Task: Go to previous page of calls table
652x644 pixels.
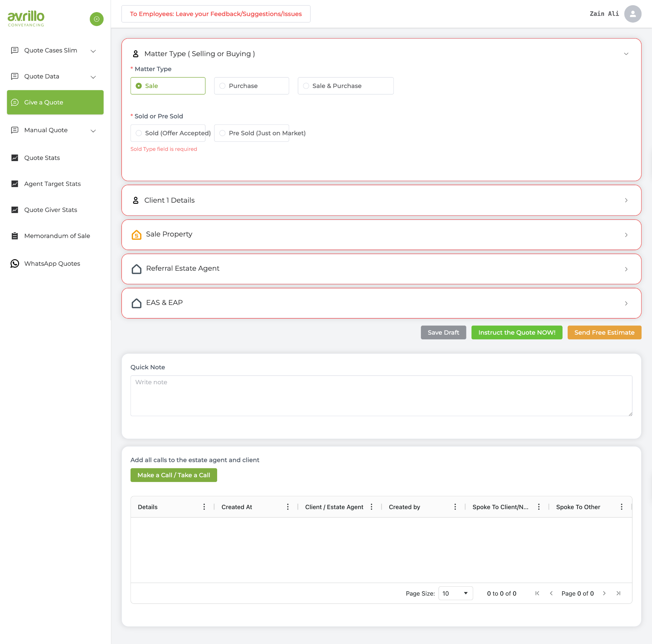Action: 551,593
